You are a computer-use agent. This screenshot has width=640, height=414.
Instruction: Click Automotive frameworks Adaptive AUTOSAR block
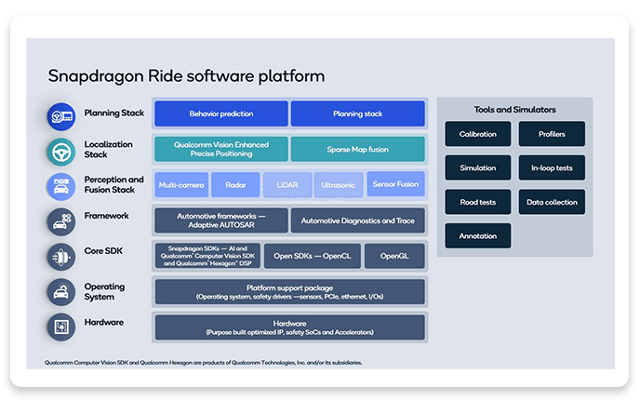click(221, 220)
